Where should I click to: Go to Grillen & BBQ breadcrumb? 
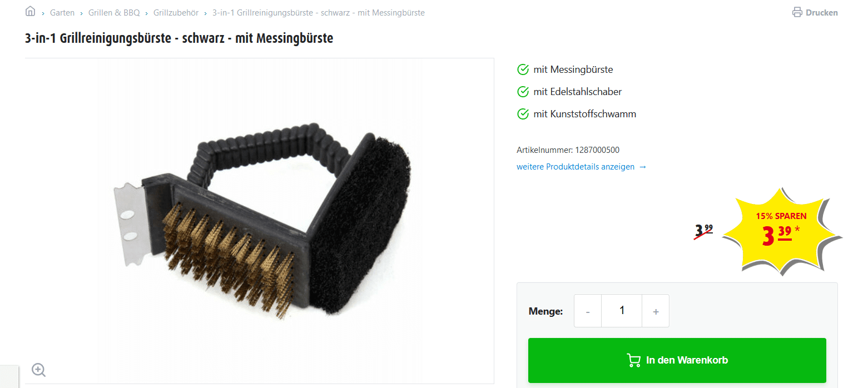(114, 13)
